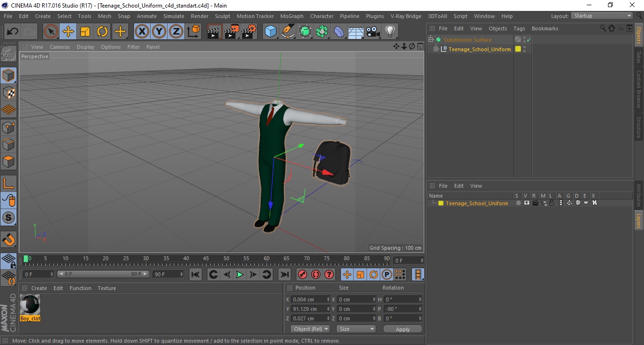
Task: Switch to Attributes side tab
Action: point(638,195)
